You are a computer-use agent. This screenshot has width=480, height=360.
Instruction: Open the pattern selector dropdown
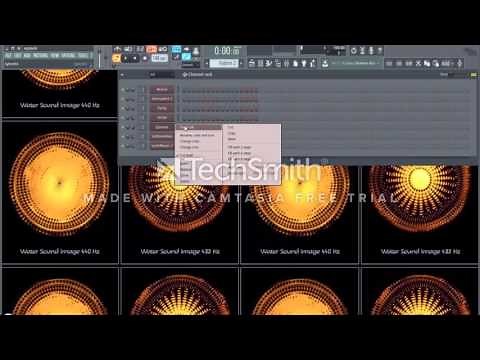(224, 63)
